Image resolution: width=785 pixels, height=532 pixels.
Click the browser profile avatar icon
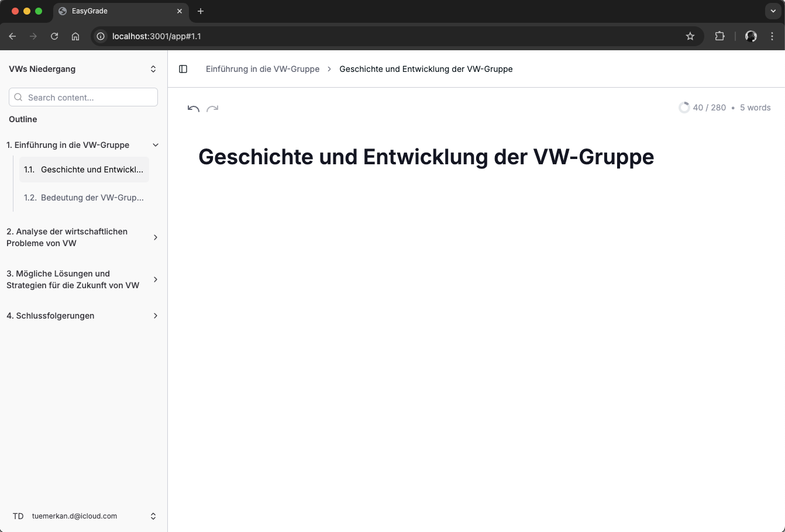[x=750, y=36]
